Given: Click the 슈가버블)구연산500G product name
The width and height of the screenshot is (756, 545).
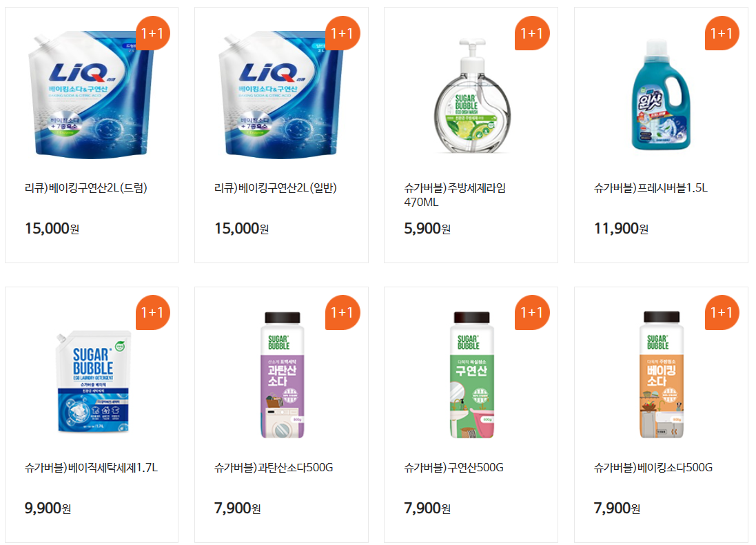Looking at the screenshot, I should tap(453, 467).
